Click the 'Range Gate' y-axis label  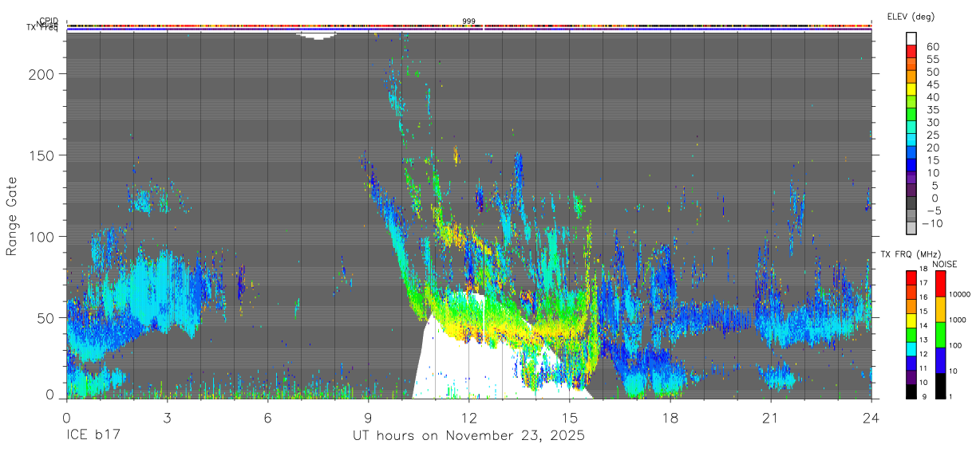coord(12,217)
